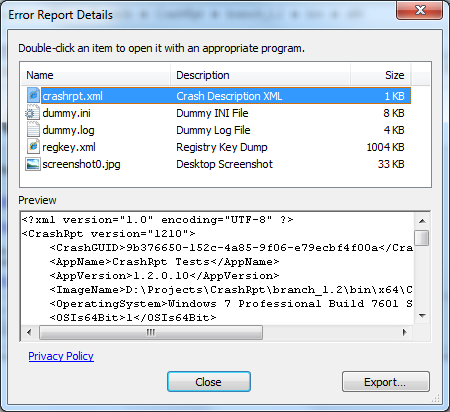Click the preview scroll-left arrow
450x412 pixels.
coord(29,332)
